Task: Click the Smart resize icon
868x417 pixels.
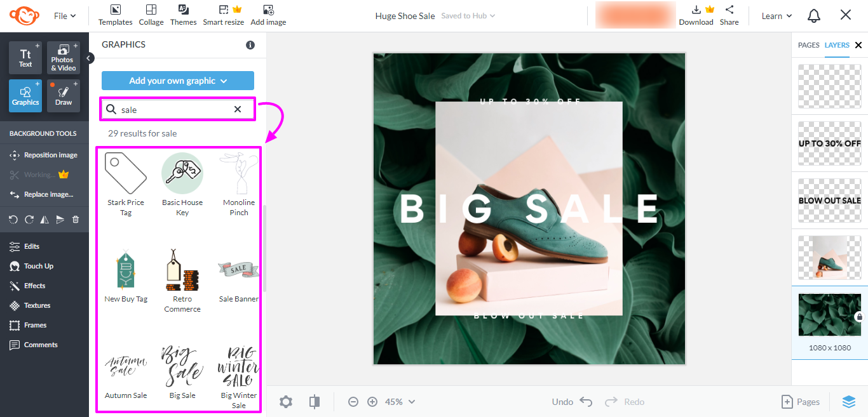Action: tap(224, 14)
